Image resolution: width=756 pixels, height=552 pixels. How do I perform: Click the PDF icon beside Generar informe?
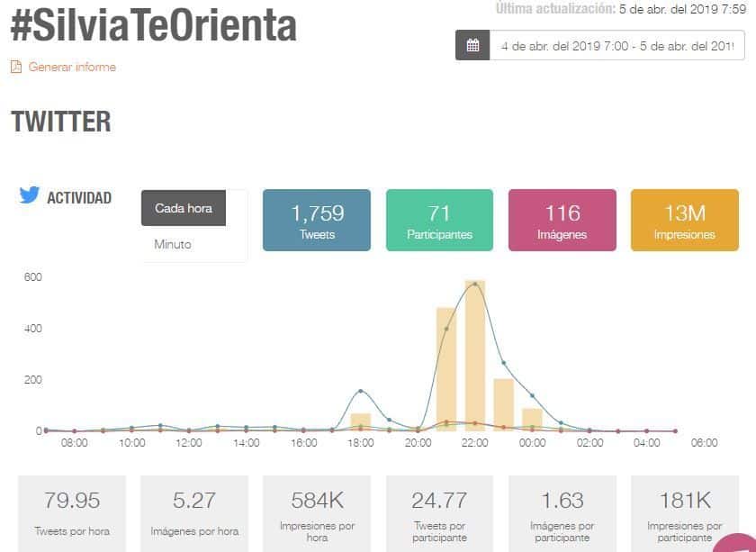click(16, 67)
